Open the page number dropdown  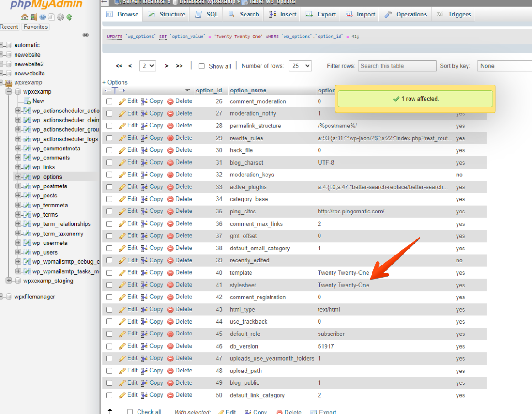(x=148, y=66)
